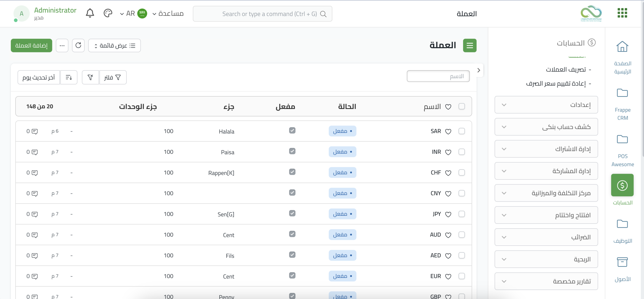
Task: Click the refresh list icon
Action: click(x=78, y=45)
